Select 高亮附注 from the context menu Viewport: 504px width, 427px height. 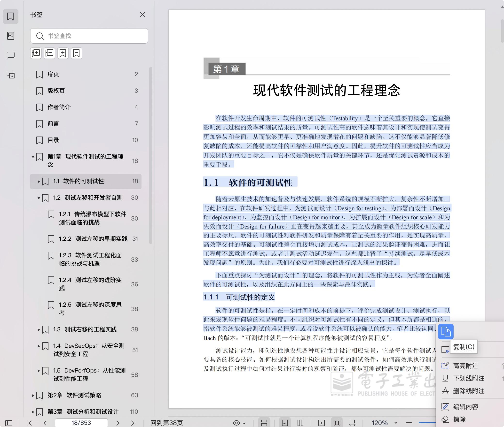click(465, 366)
